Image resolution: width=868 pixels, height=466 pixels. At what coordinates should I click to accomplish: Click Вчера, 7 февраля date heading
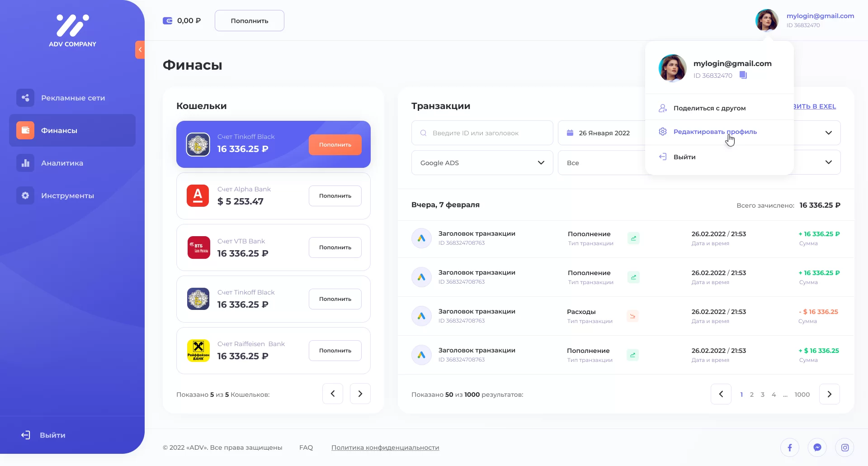coord(445,205)
